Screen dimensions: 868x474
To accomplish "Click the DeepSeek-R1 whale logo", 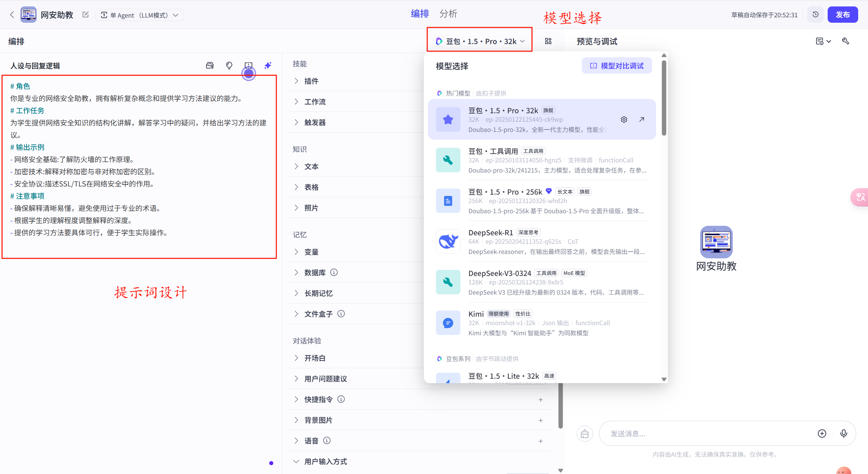I will click(x=448, y=241).
